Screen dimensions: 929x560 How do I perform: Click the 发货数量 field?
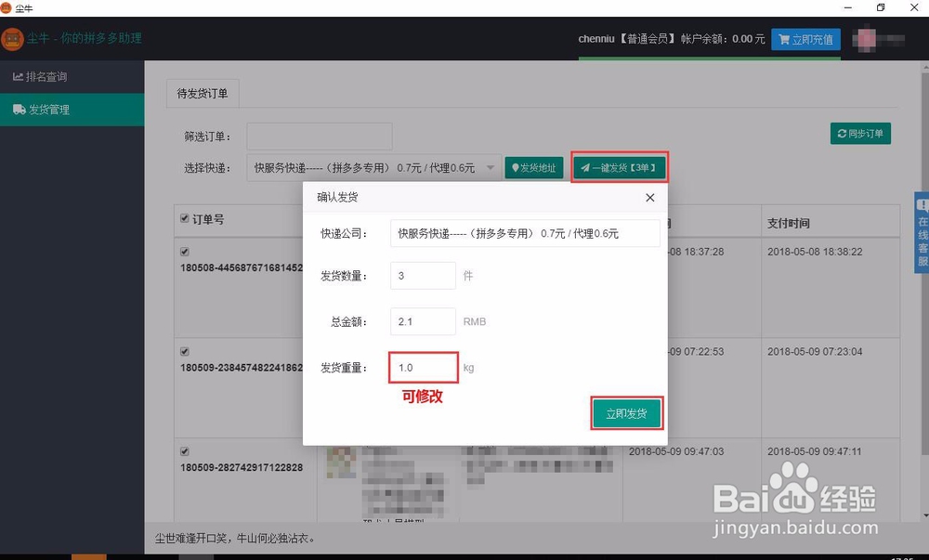coord(423,276)
